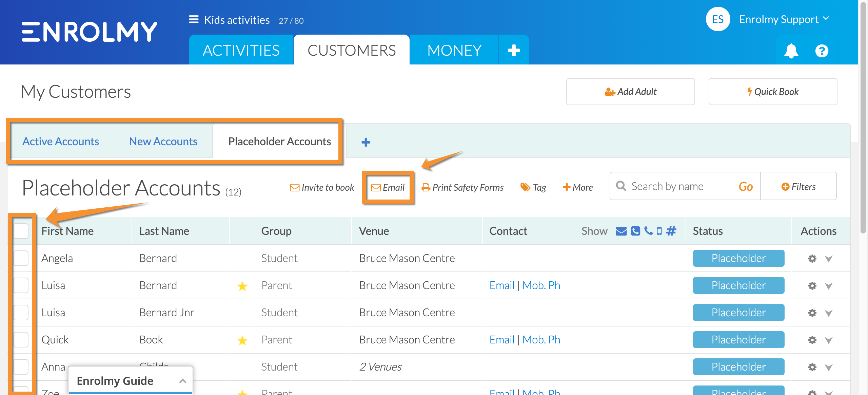Tick the checkbox for Anna
868x395 pixels.
tap(21, 367)
